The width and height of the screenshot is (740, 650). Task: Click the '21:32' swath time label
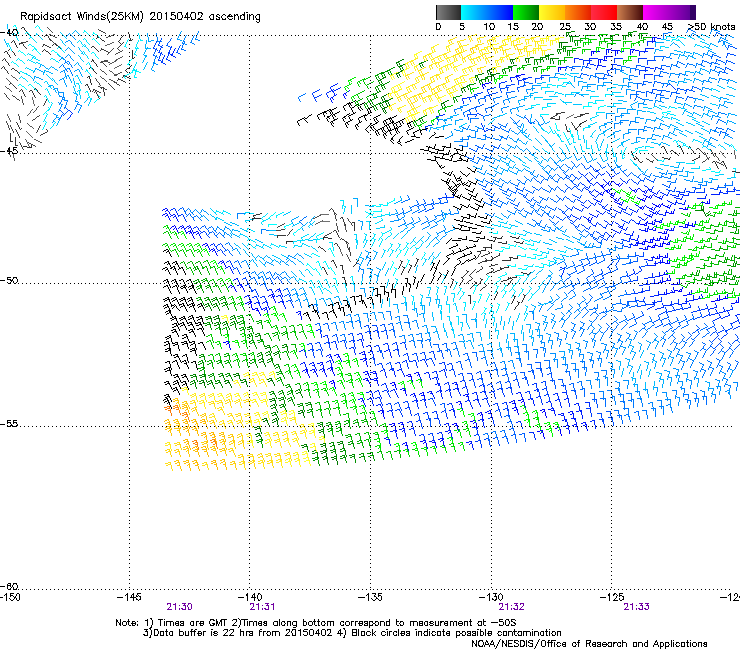coord(512,607)
